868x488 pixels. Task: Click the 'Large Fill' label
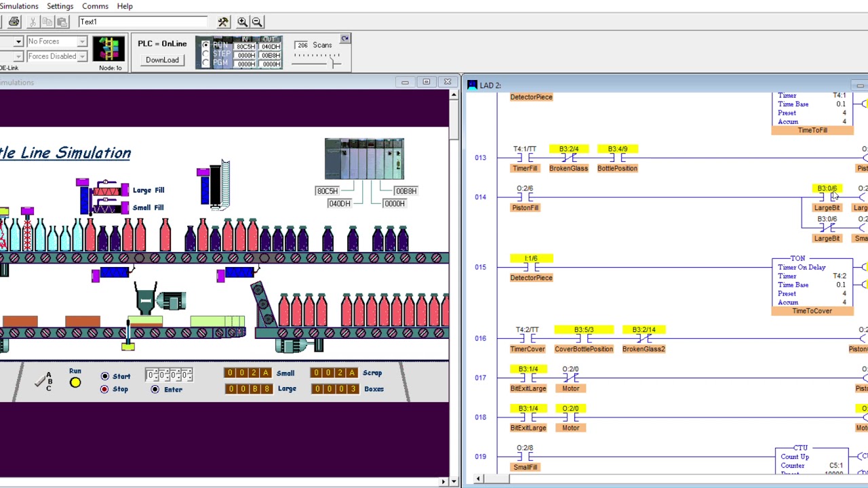click(149, 190)
